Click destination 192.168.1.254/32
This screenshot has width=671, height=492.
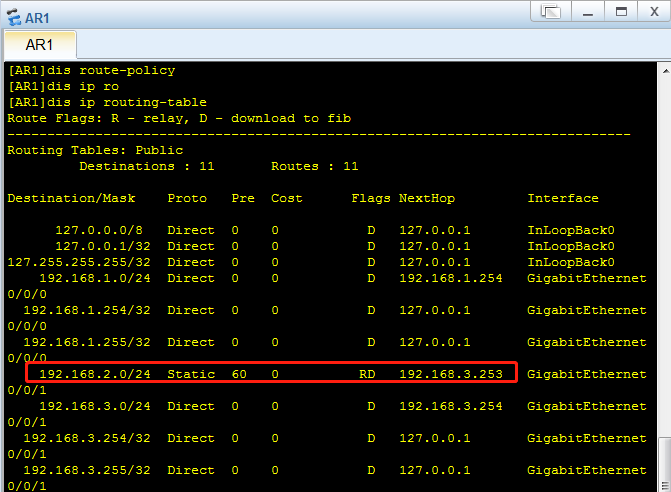[87, 310]
